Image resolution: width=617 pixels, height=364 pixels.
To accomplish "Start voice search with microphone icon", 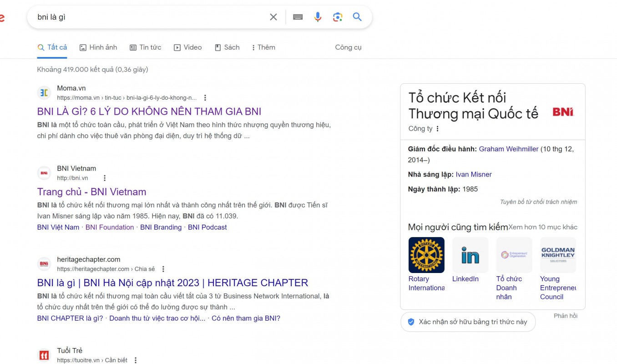I will coord(318,17).
